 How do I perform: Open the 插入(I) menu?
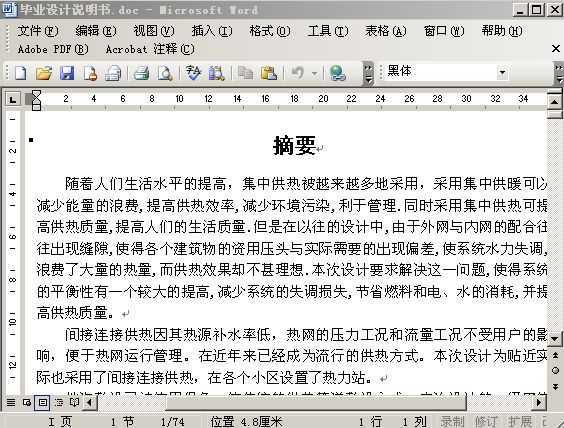pyautogui.click(x=212, y=31)
